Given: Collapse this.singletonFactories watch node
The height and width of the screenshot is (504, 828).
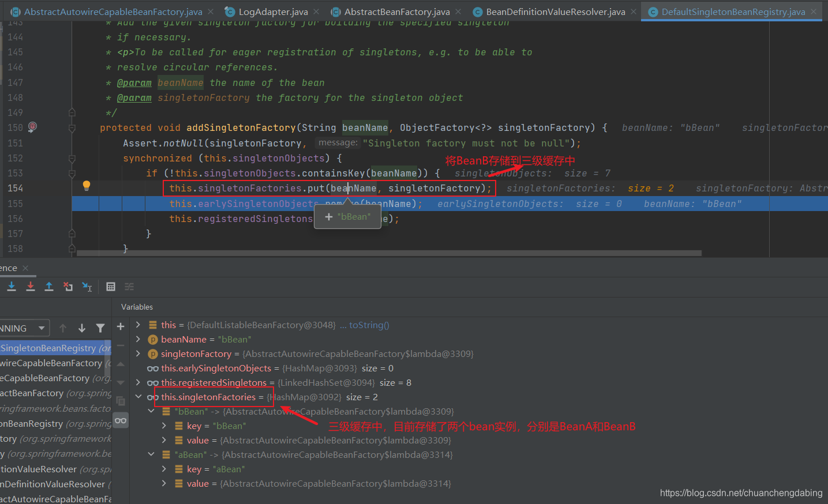Looking at the screenshot, I should 138,397.
